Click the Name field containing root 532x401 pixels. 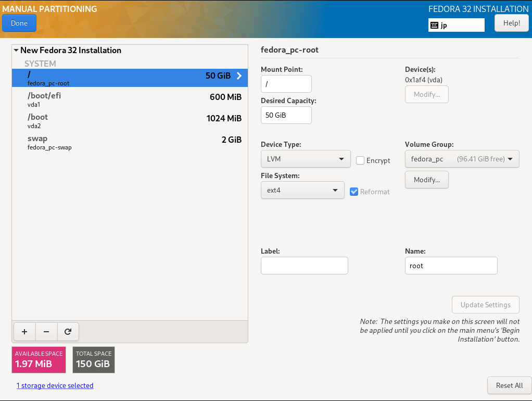(x=451, y=266)
